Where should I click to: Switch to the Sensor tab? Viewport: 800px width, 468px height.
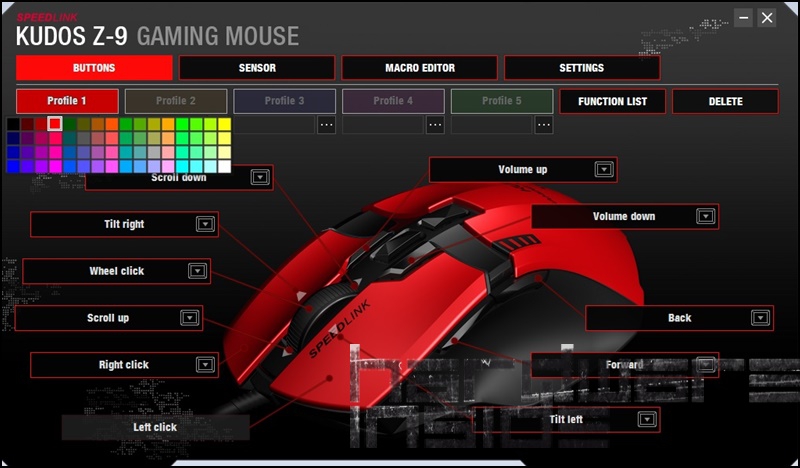pyautogui.click(x=257, y=68)
